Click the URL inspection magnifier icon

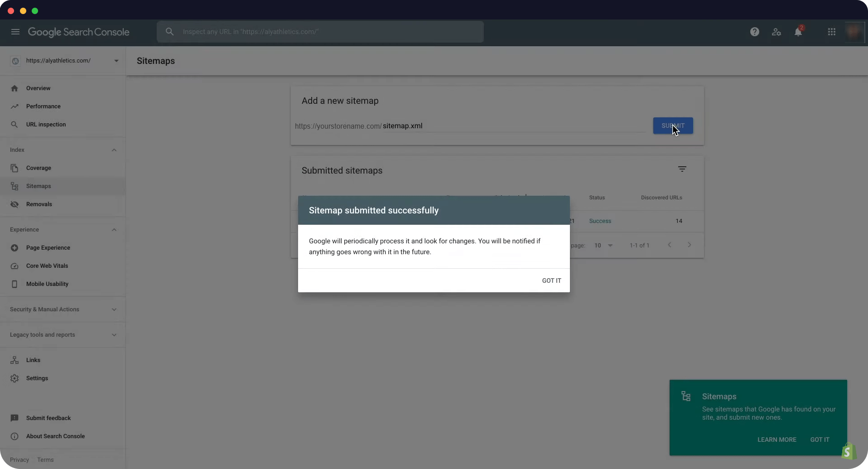coord(14,125)
